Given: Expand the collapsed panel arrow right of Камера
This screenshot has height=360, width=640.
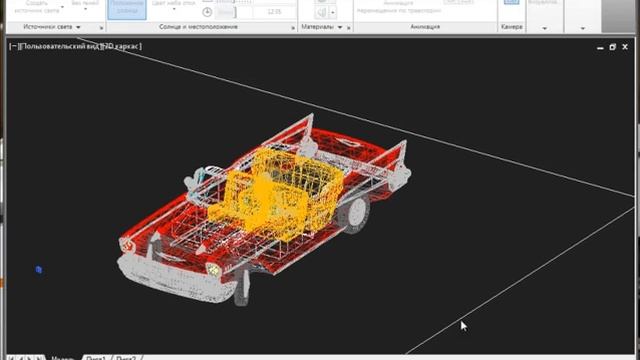Looking at the screenshot, I should click(x=544, y=28).
